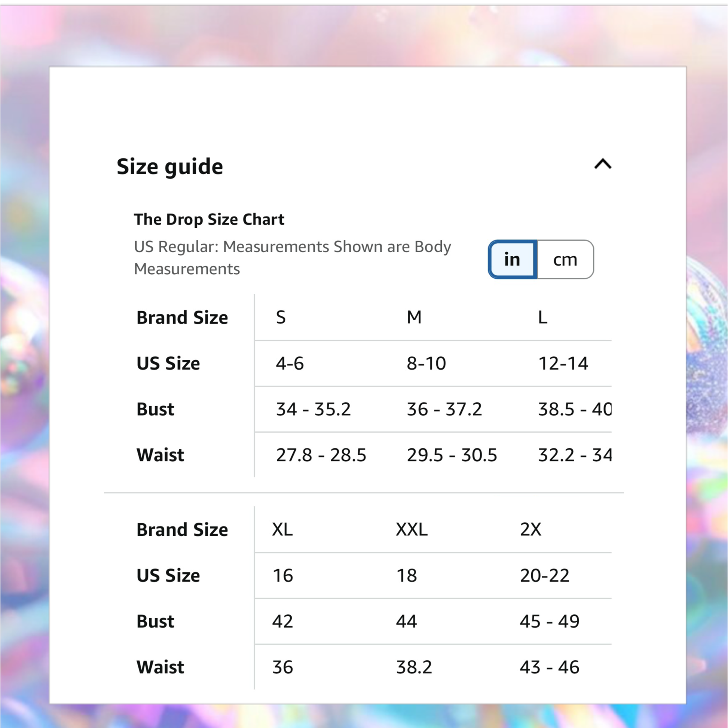Select brand size L column header

[x=542, y=317]
